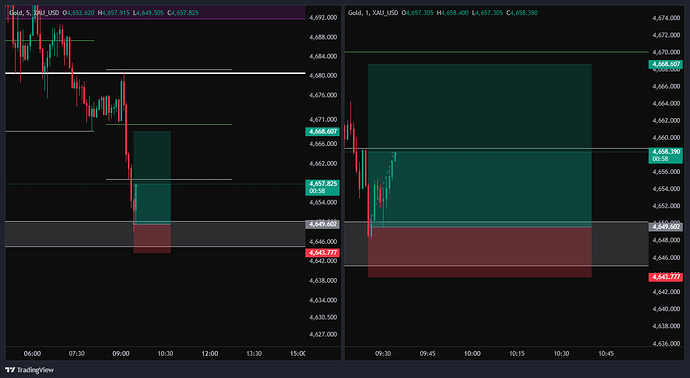Click the 4,640.000 price axis label
This screenshot has height=378, width=690.
coord(666,309)
